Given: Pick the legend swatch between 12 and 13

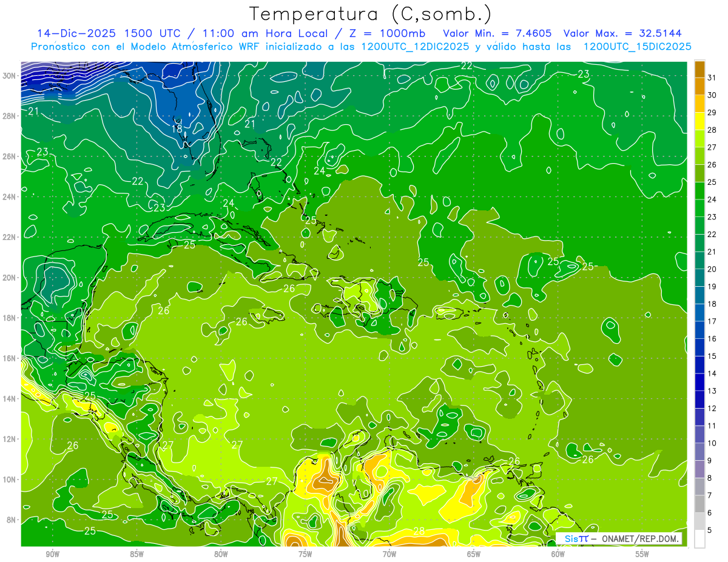Looking at the screenshot, I should [699, 399].
